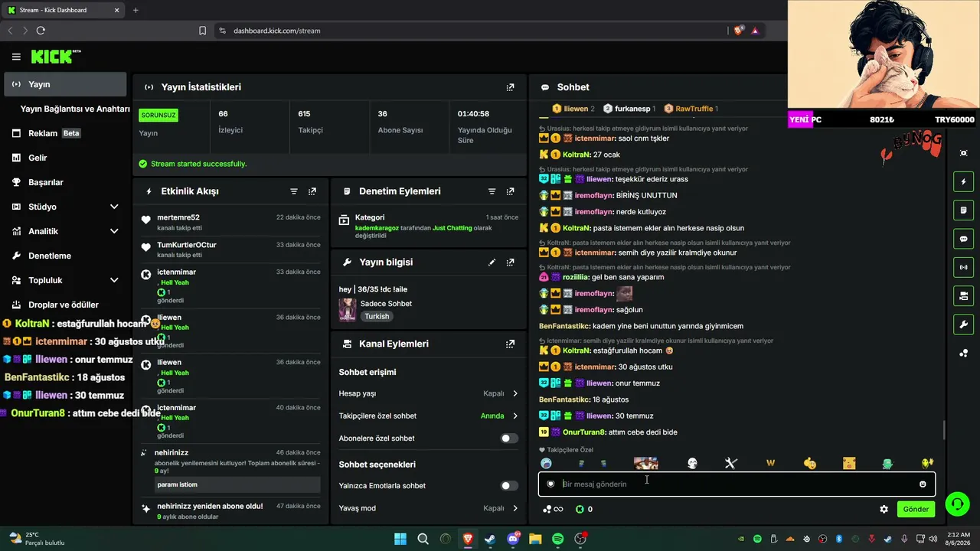Open the Windows Start menu

[x=400, y=539]
